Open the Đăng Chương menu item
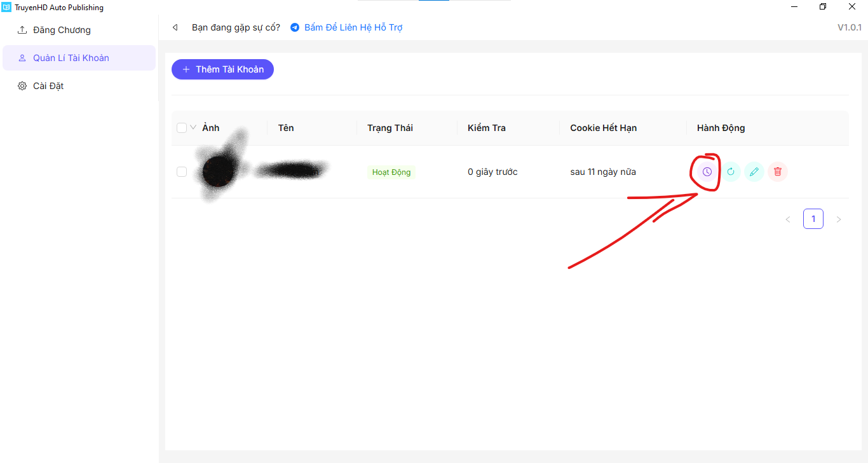Screen dimensions: 868x463 (x=62, y=30)
